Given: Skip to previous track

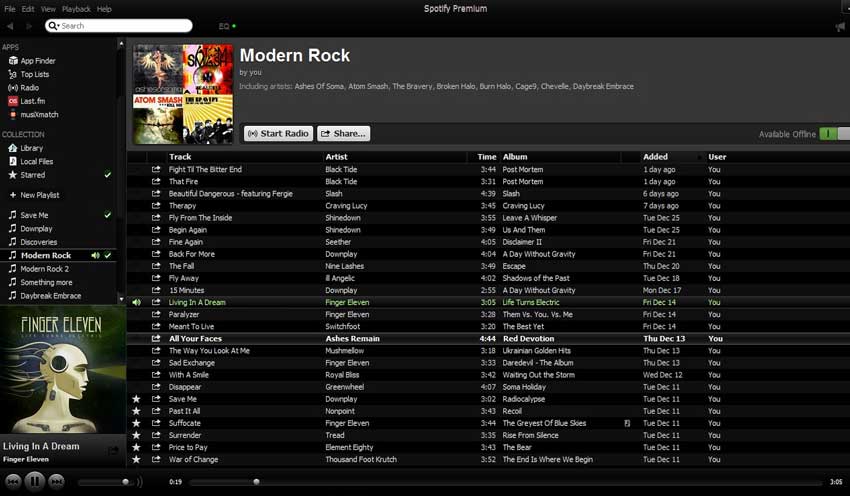Looking at the screenshot, I should point(13,481).
